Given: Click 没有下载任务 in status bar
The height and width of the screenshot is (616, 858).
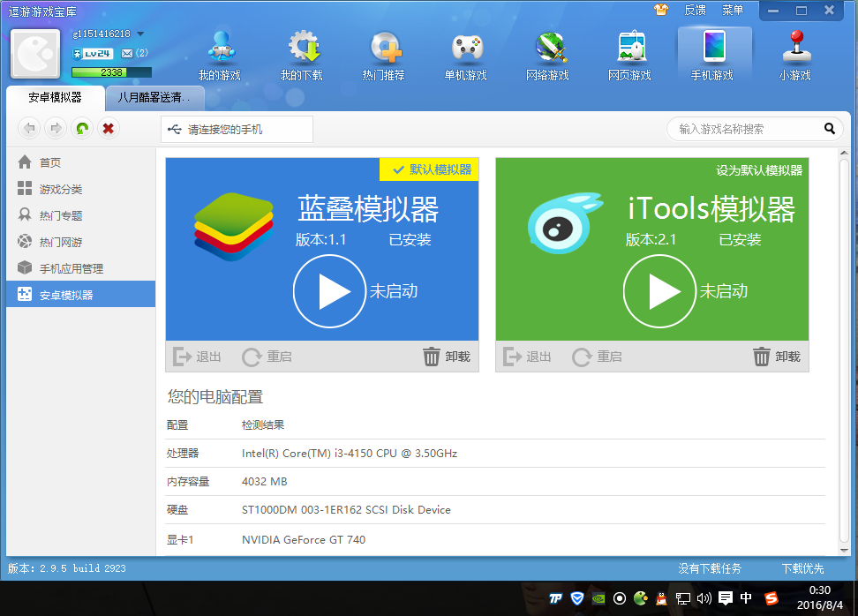Looking at the screenshot, I should (x=710, y=568).
